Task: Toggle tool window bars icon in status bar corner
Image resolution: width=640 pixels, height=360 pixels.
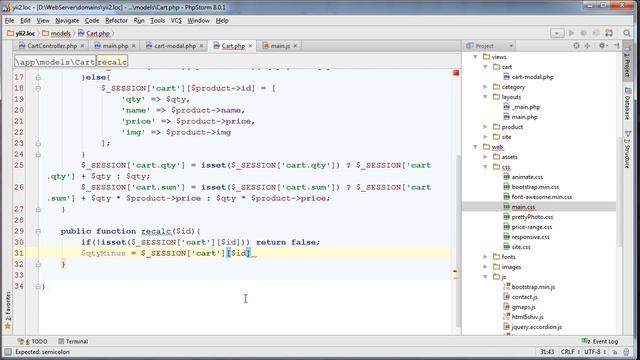Action: (x=8, y=352)
